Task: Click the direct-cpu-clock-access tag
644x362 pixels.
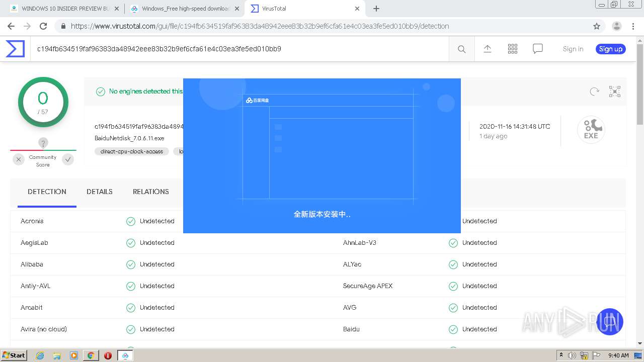Action: (x=132, y=151)
